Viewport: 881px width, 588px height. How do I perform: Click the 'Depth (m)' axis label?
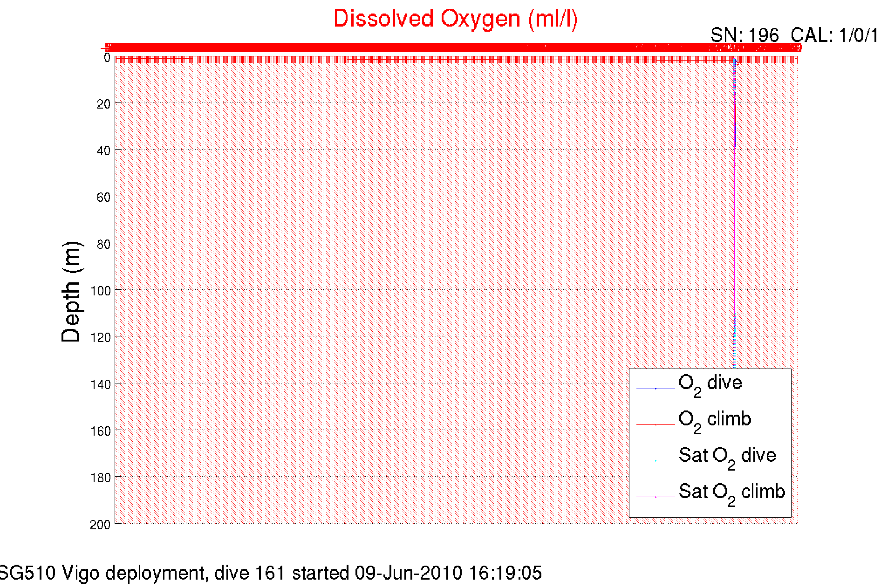[x=72, y=292]
